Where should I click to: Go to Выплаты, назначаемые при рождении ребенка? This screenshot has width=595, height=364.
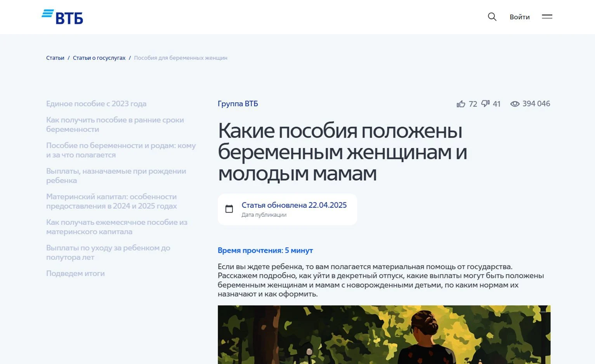tap(116, 176)
